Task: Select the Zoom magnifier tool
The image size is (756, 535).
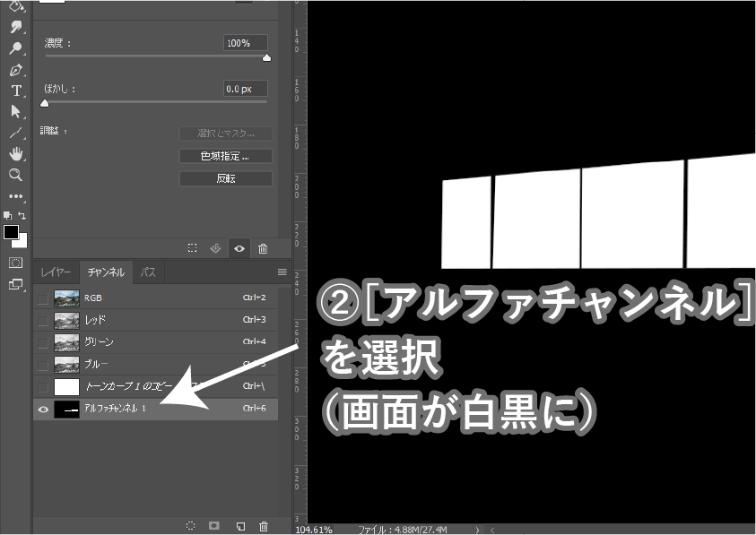Action: (x=15, y=175)
